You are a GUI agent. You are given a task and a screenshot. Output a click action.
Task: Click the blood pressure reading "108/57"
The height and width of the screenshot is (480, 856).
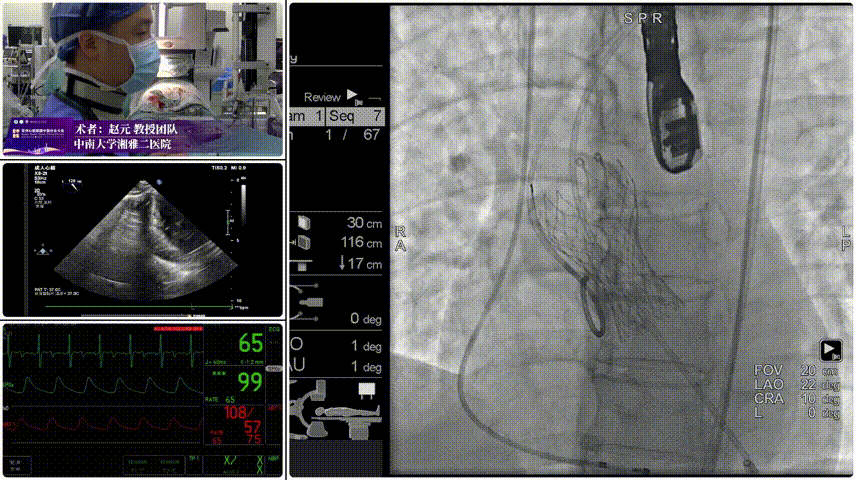pos(242,419)
